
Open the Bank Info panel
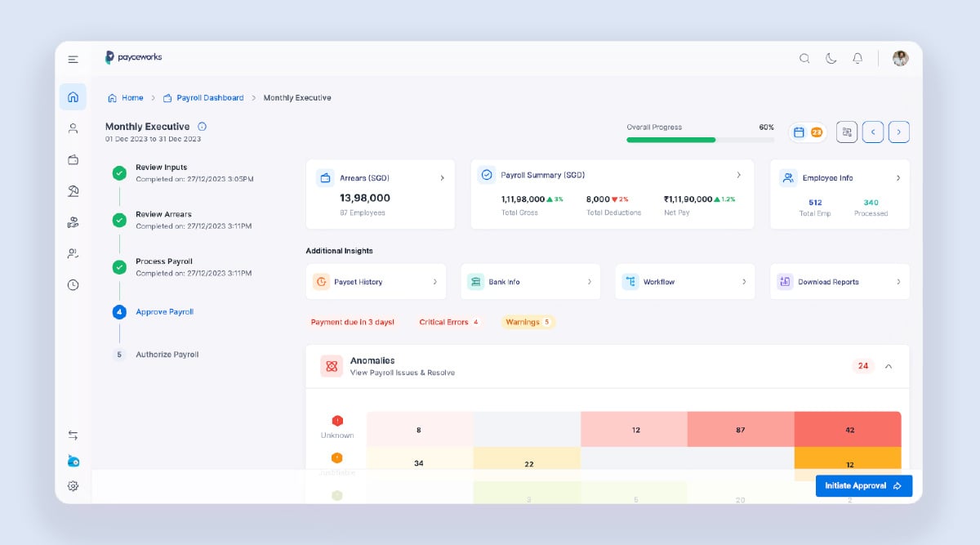click(475, 280)
